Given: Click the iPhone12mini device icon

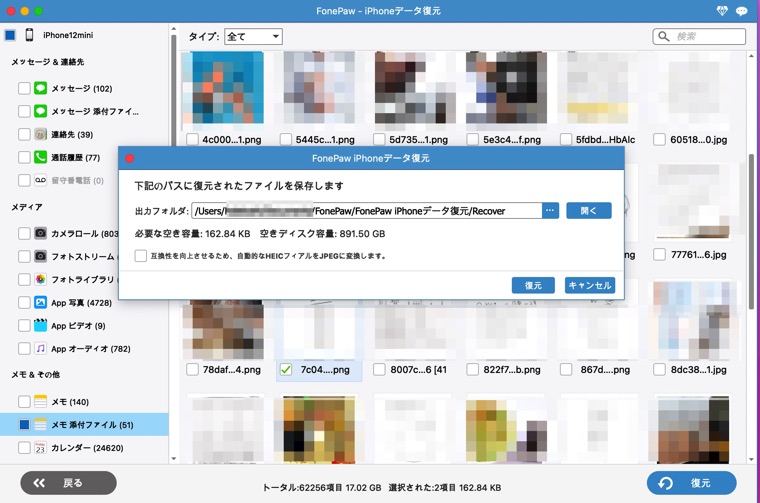Looking at the screenshot, I should coord(29,35).
